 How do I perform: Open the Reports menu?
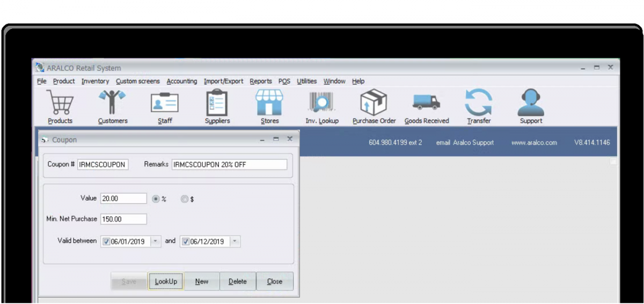point(261,81)
